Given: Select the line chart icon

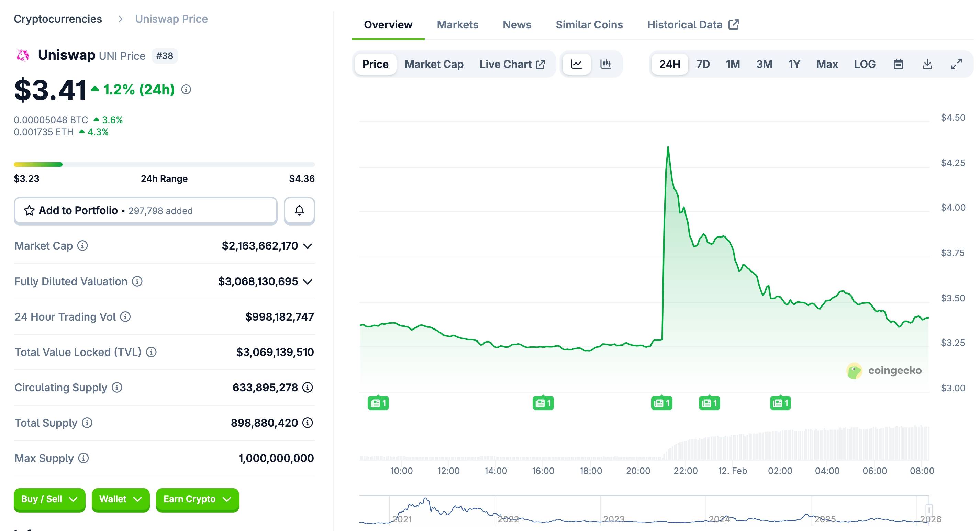Looking at the screenshot, I should (x=576, y=64).
